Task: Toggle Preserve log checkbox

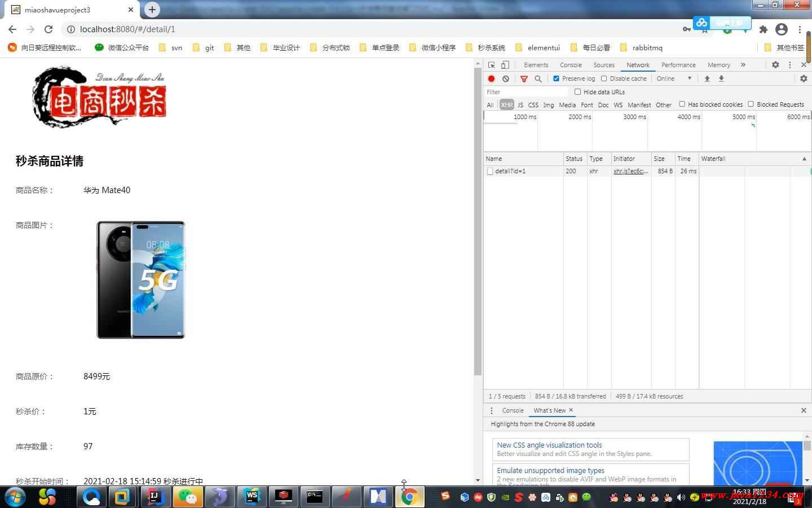Action: click(x=556, y=78)
